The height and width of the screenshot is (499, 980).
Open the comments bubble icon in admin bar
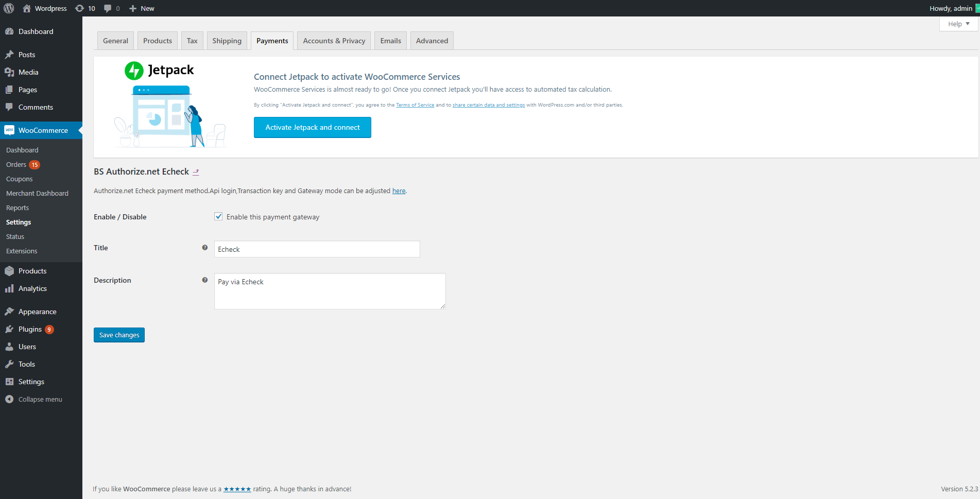(x=108, y=8)
